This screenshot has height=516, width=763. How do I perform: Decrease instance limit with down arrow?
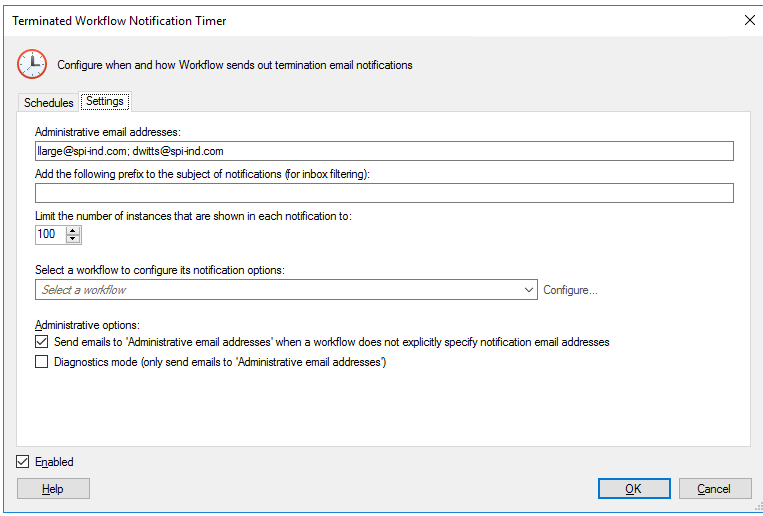pyautogui.click(x=73, y=239)
